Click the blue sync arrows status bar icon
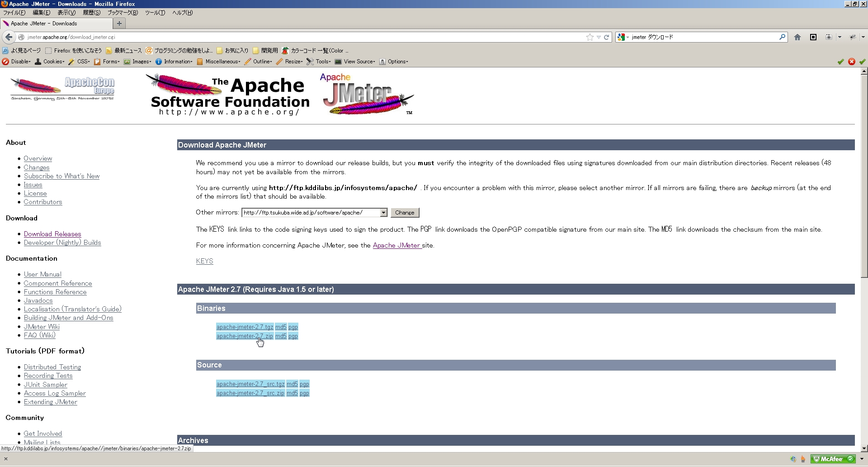Screen dimensions: 868x467 [793, 459]
